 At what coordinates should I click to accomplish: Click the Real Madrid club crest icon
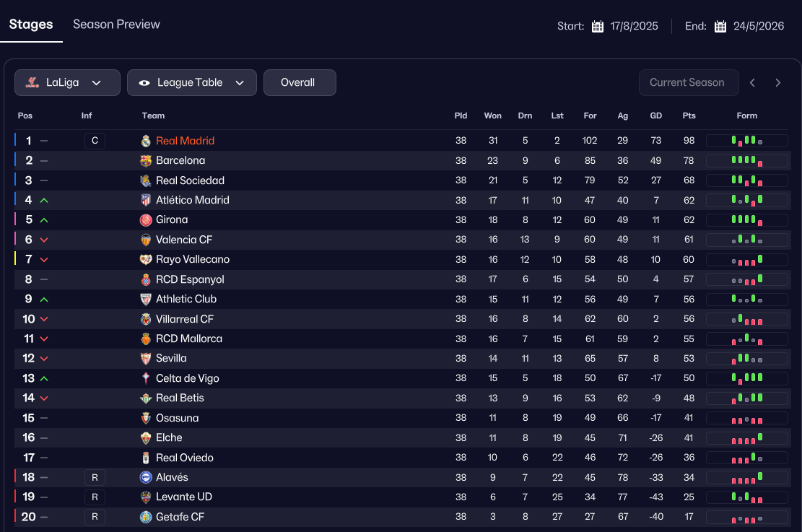[146, 141]
